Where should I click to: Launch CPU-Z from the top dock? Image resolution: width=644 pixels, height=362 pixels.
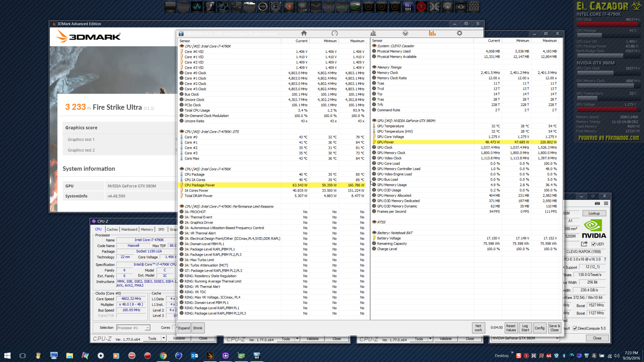click(x=329, y=7)
